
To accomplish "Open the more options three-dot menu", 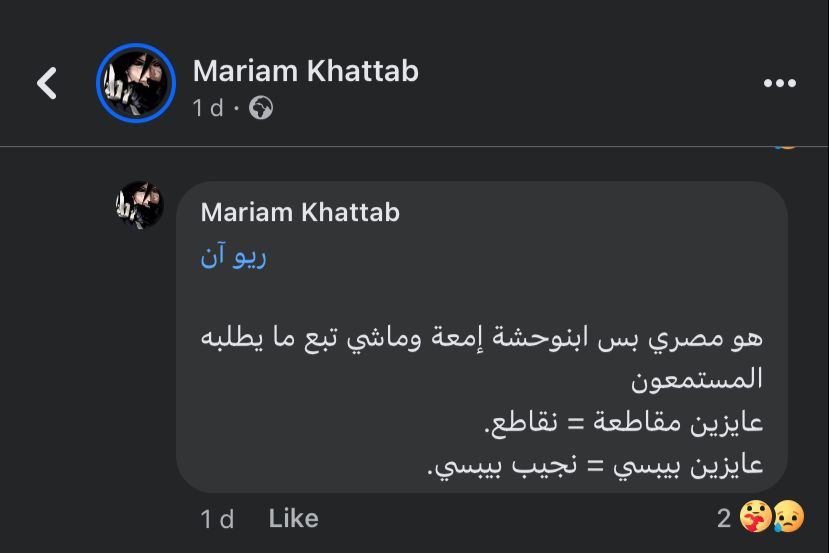I will (x=779, y=84).
